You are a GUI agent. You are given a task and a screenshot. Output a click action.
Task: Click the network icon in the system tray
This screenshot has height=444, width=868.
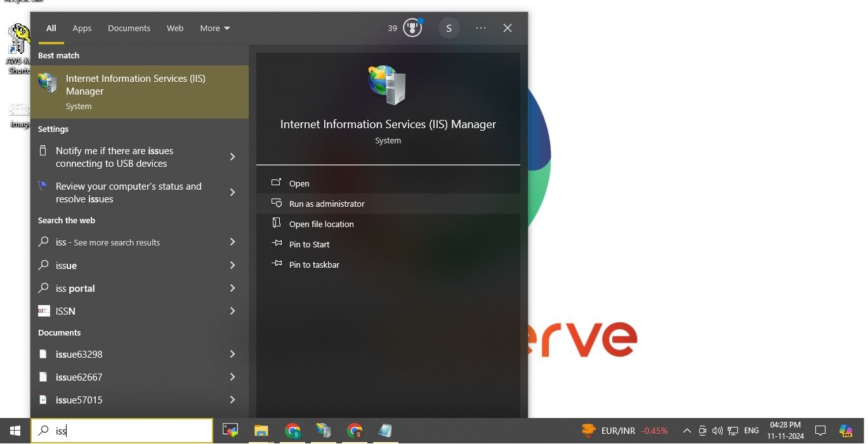(733, 430)
